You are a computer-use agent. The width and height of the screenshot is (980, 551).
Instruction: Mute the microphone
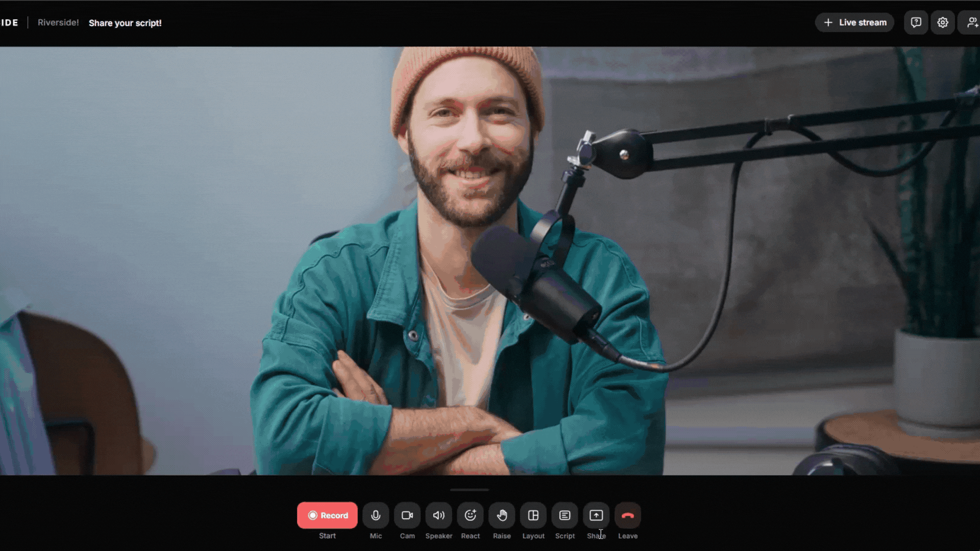click(x=376, y=515)
